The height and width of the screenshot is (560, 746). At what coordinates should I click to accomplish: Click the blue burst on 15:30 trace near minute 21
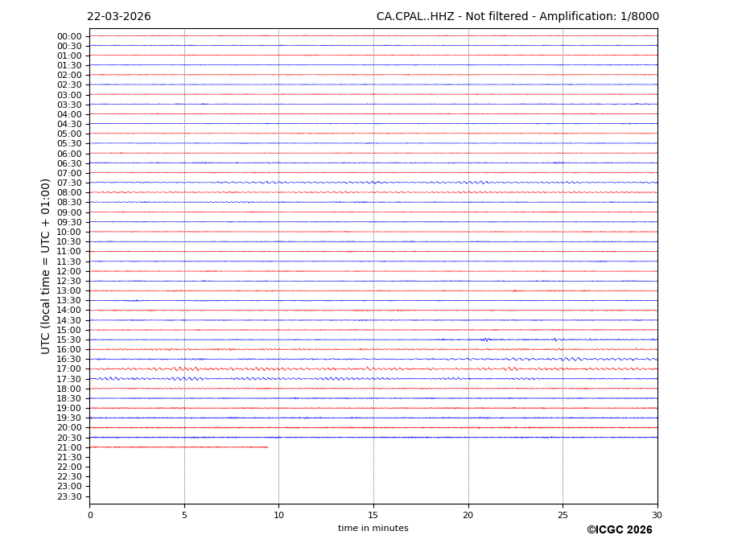click(x=485, y=340)
